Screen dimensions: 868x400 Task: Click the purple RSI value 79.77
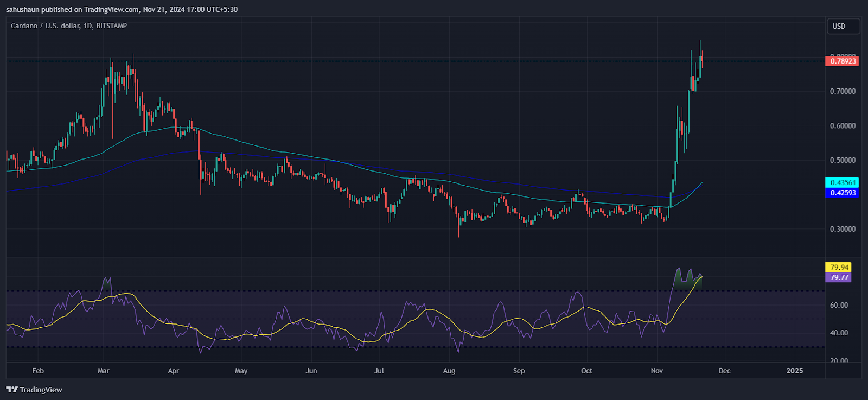838,277
